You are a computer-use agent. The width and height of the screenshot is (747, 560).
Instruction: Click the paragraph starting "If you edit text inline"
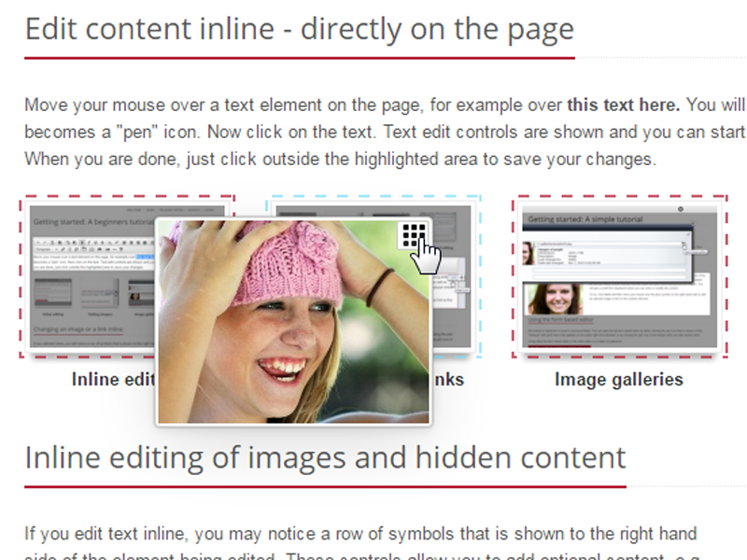point(359,535)
